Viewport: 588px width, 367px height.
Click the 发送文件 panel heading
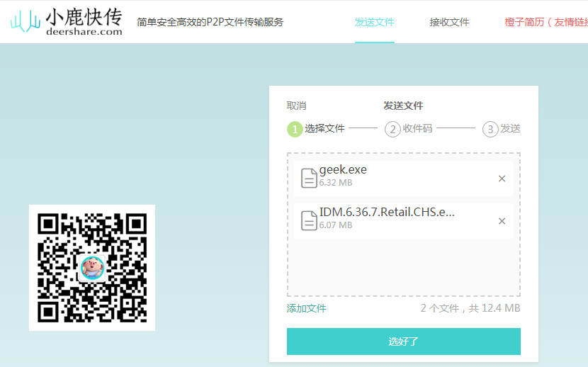point(403,106)
